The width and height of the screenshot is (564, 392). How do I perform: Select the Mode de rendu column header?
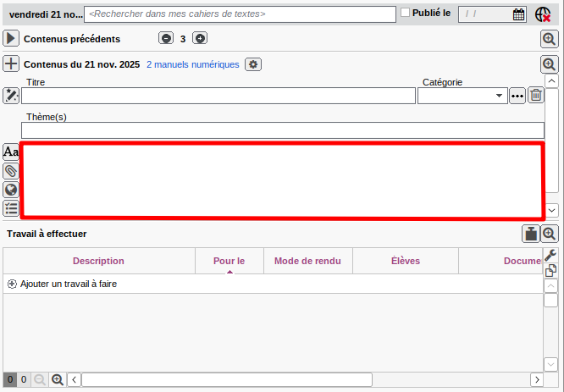[307, 261]
